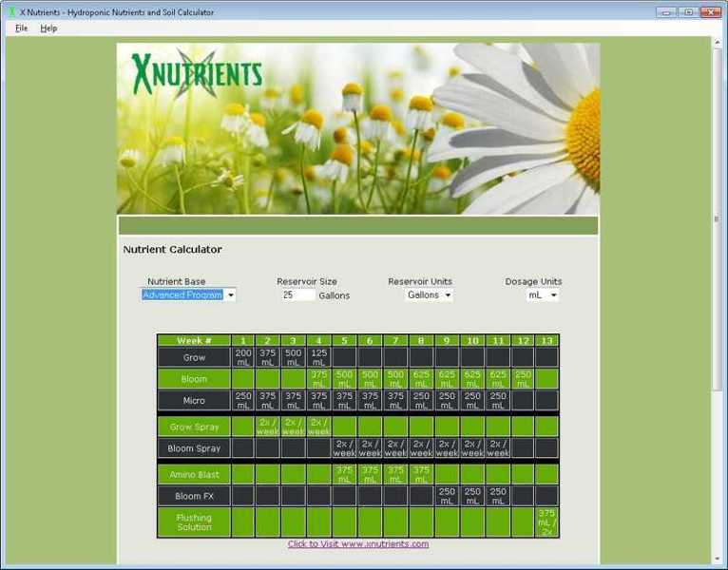Click Flushing Solution week 13 cell
This screenshot has height=570, width=728.
[546, 522]
